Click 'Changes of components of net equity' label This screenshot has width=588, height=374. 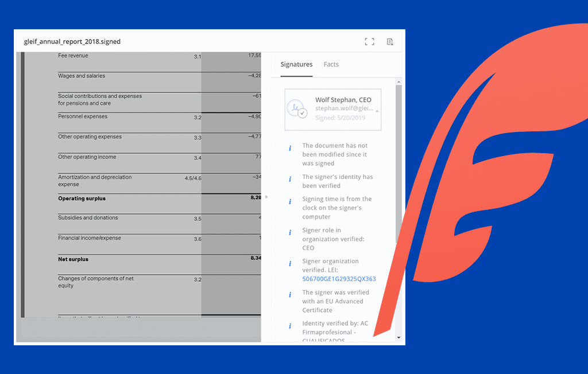click(96, 282)
